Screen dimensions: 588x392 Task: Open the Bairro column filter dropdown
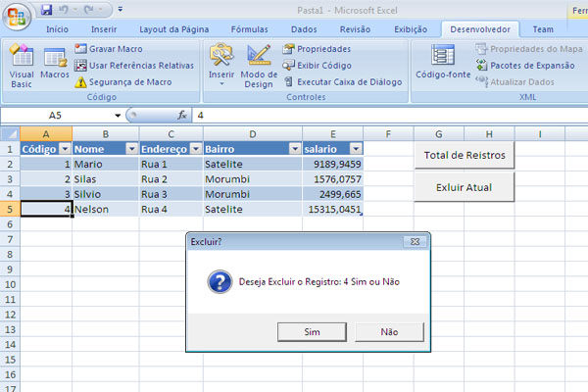295,149
